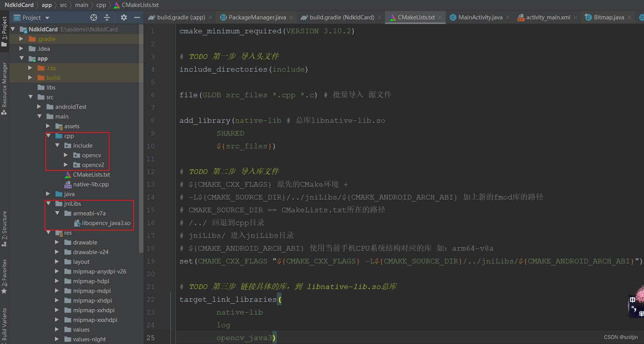Hide the Project panel with the minimize icon
The width and height of the screenshot is (644, 344).
137,17
